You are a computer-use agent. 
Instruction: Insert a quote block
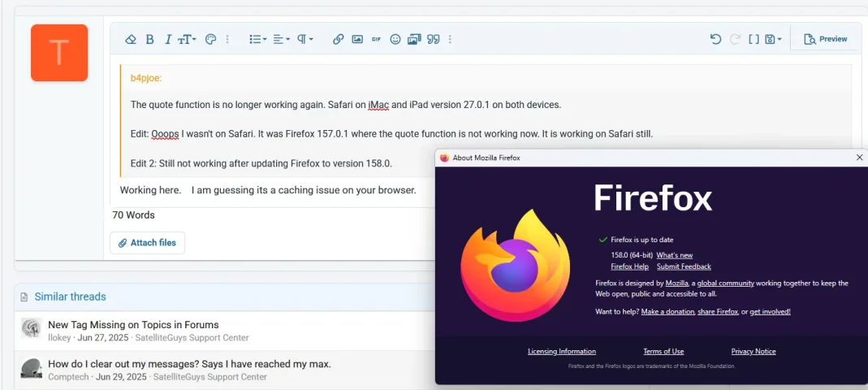coord(434,39)
